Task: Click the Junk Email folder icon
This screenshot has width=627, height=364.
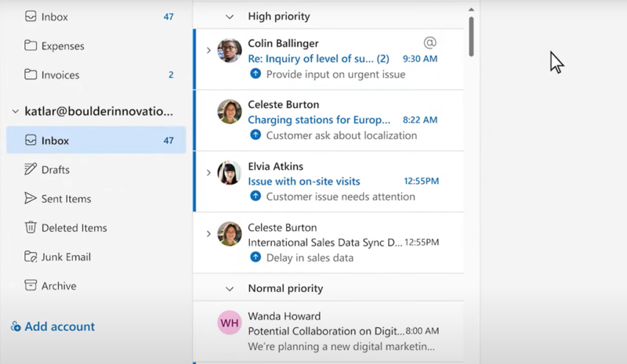Action: tap(31, 257)
